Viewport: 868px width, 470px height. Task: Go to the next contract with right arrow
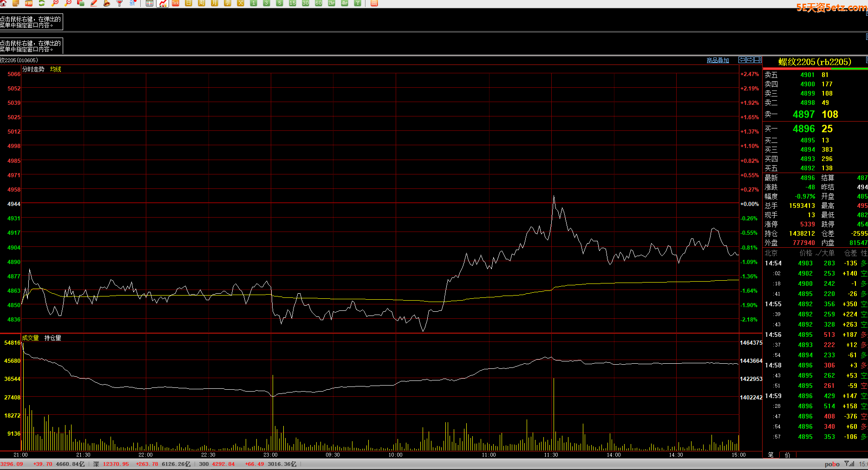(x=750, y=60)
